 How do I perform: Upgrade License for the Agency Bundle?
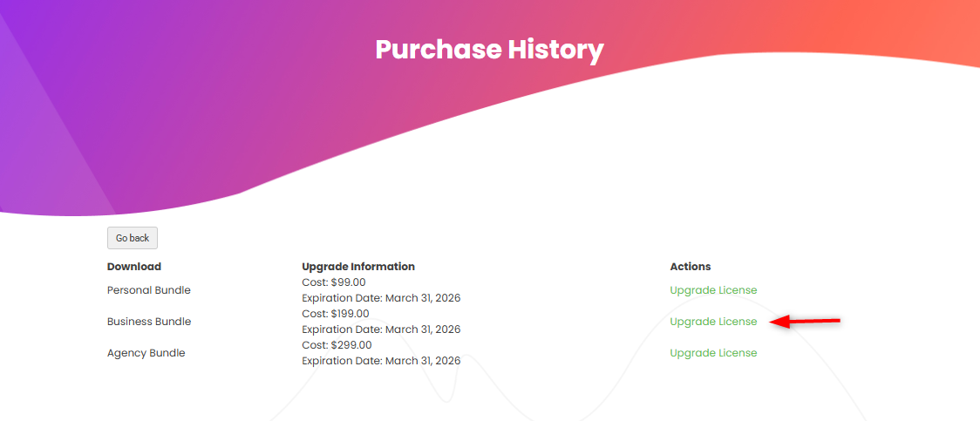(x=713, y=353)
